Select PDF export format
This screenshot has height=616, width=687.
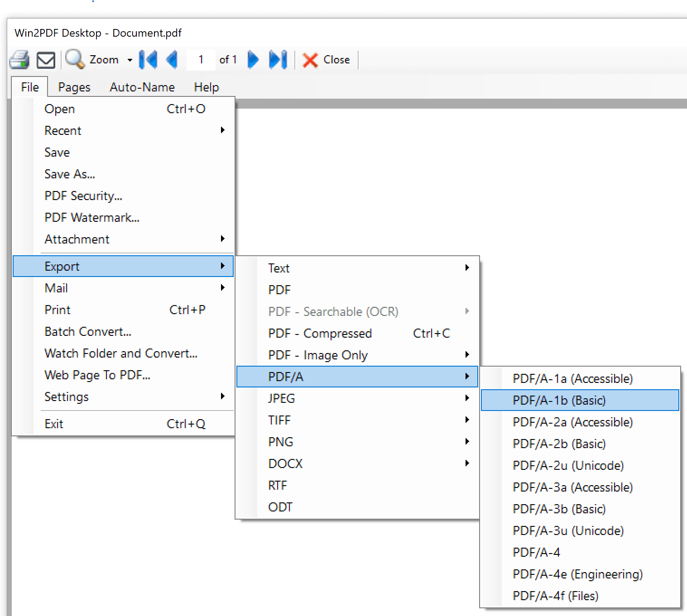(357, 290)
